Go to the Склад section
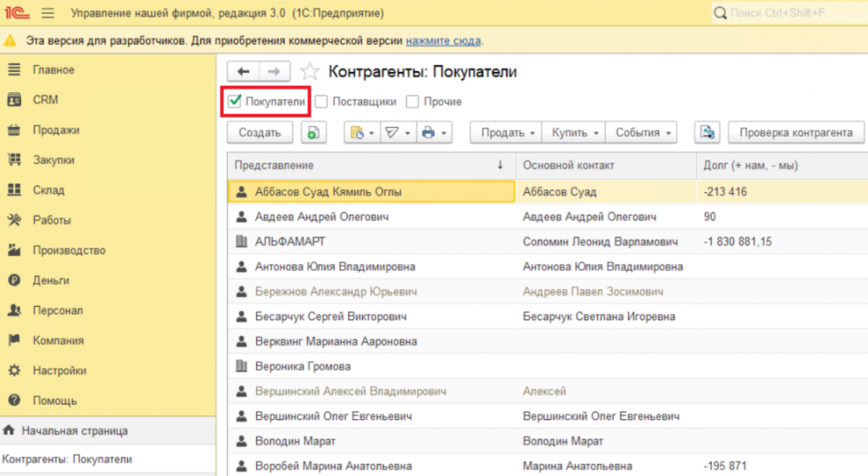The height and width of the screenshot is (476, 868). coord(48,191)
